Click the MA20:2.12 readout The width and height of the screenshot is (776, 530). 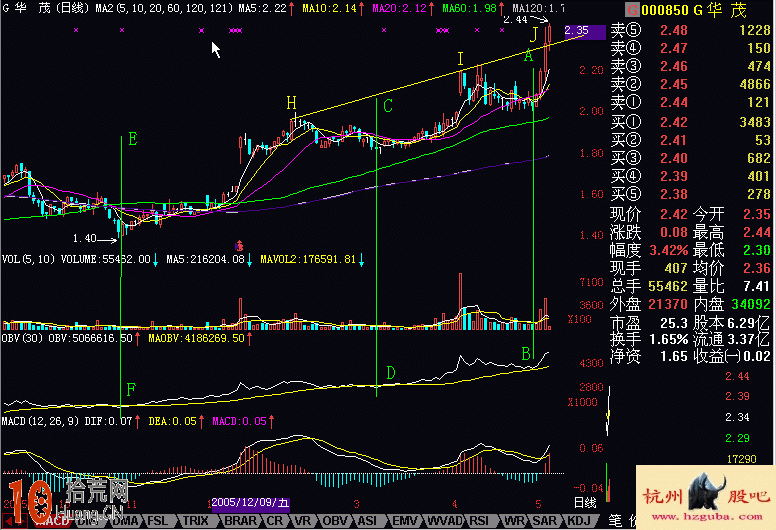(x=399, y=8)
